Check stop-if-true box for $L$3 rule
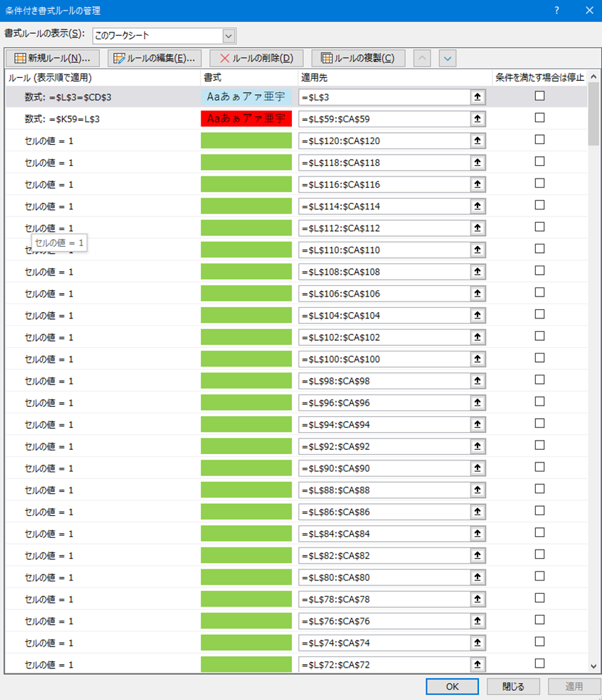The width and height of the screenshot is (602, 700). 539,96
